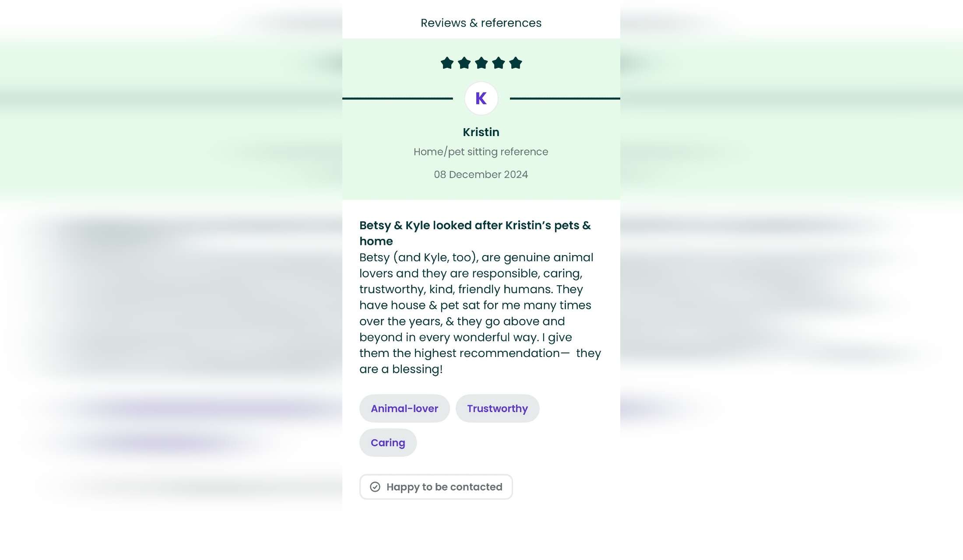Image resolution: width=963 pixels, height=560 pixels.
Task: Click the second rating star
Action: pyautogui.click(x=464, y=63)
